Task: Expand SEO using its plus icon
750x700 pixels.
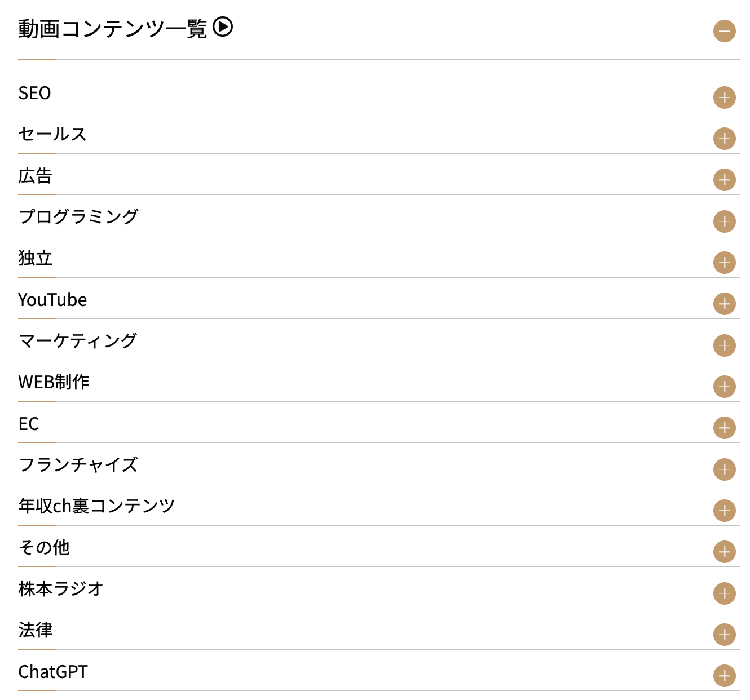Action: pos(724,98)
